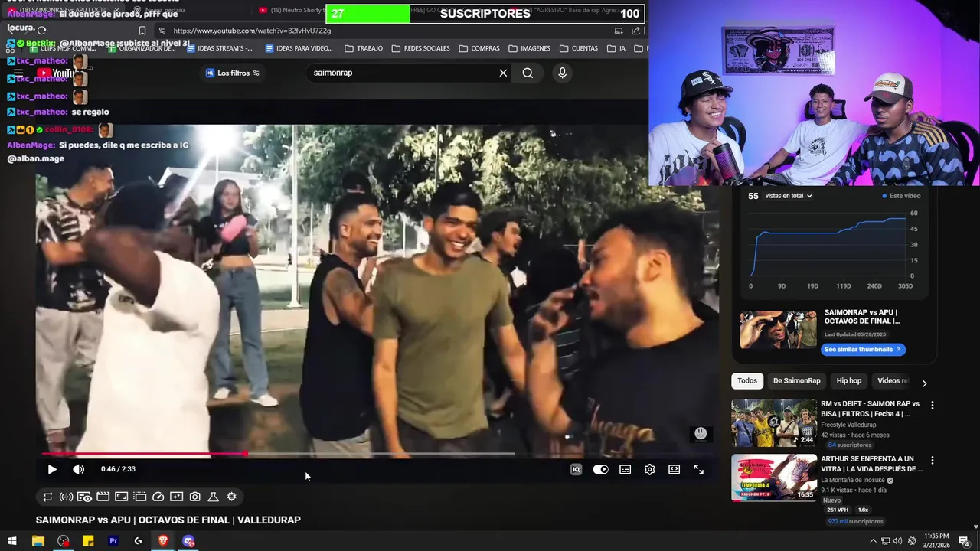This screenshot has width=980, height=551.
Task: Click the search magnifier button
Action: point(528,73)
